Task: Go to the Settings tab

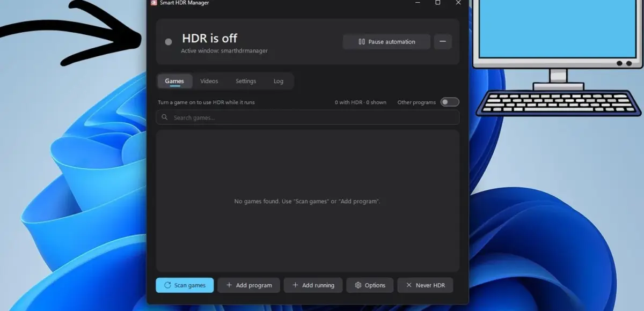Action: (246, 81)
